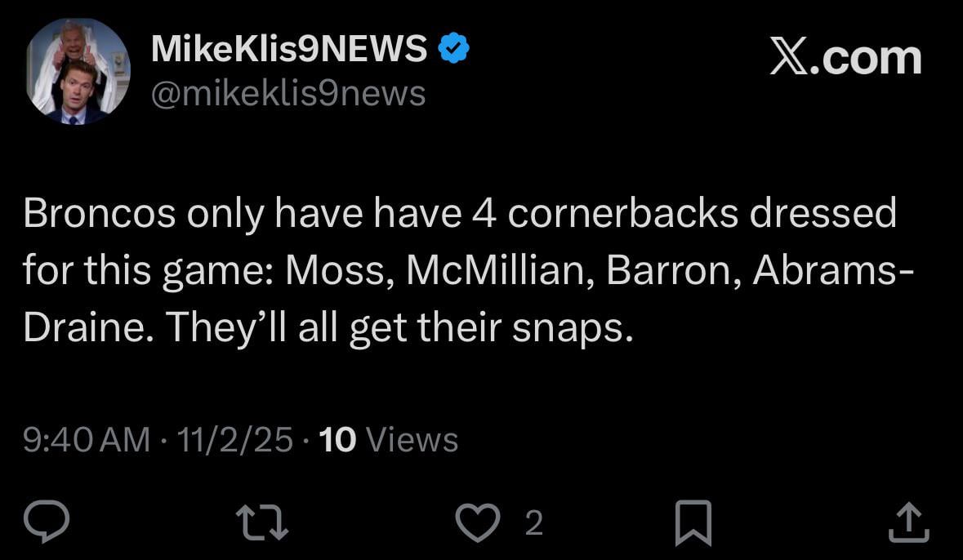Open the retweet options via retweet icon
Image resolution: width=963 pixels, height=560 pixels.
(260, 521)
